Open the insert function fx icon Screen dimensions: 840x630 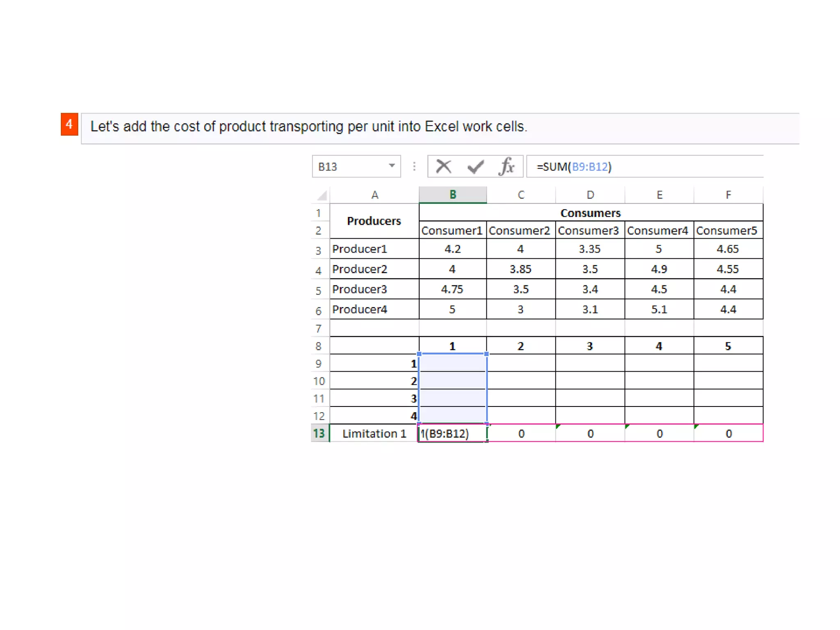507,167
